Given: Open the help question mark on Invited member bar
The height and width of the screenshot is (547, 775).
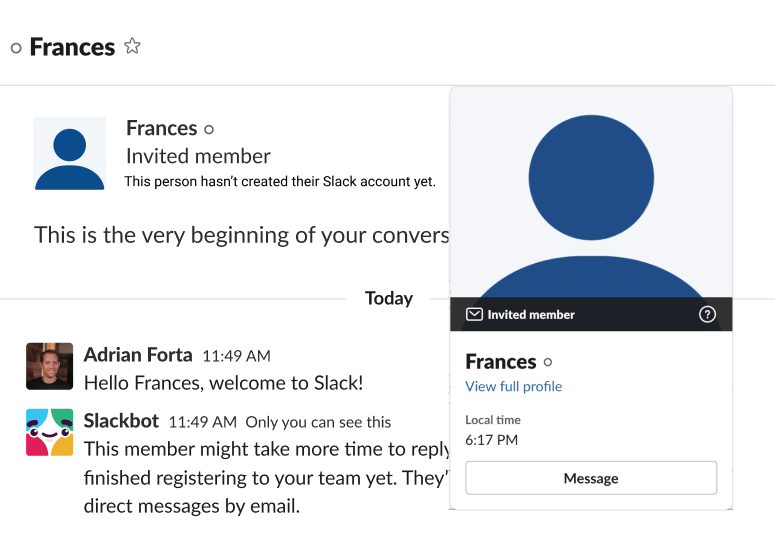Looking at the screenshot, I should tap(707, 314).
